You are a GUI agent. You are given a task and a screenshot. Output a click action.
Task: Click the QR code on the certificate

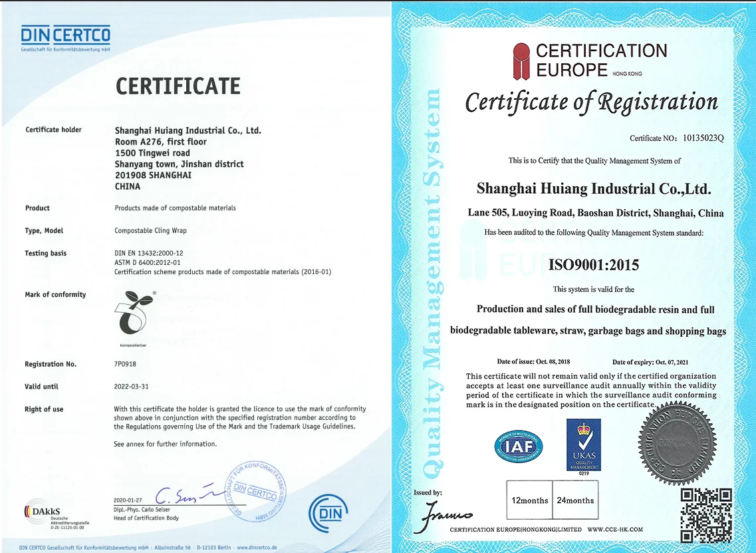[x=707, y=514]
